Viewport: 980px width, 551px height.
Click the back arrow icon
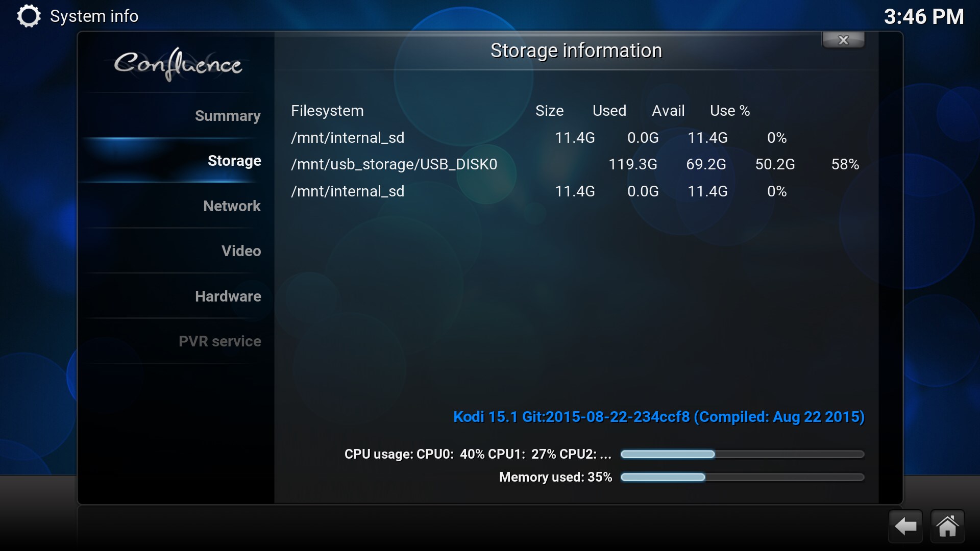[905, 526]
